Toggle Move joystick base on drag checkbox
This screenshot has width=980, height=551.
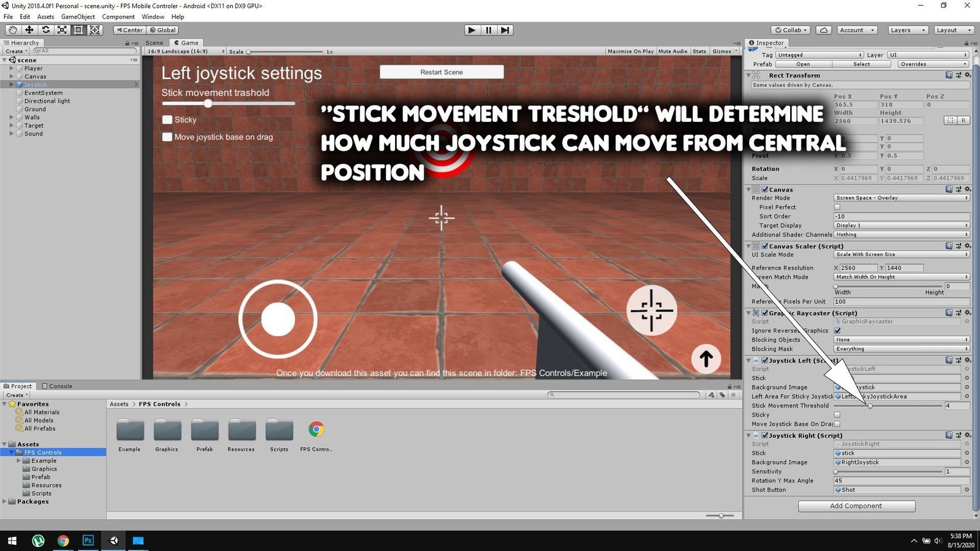(x=167, y=137)
